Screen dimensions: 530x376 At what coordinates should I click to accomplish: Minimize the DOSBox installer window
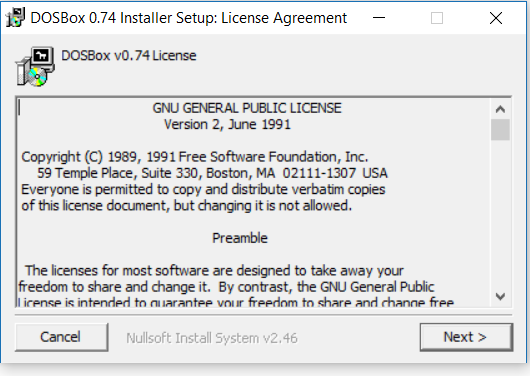pyautogui.click(x=379, y=18)
